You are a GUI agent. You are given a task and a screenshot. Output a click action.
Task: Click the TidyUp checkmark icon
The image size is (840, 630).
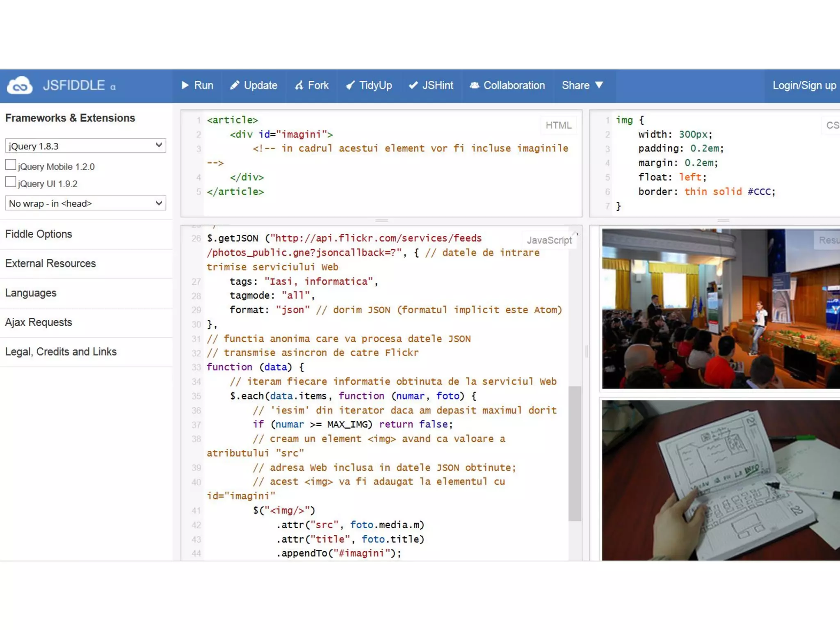click(350, 85)
